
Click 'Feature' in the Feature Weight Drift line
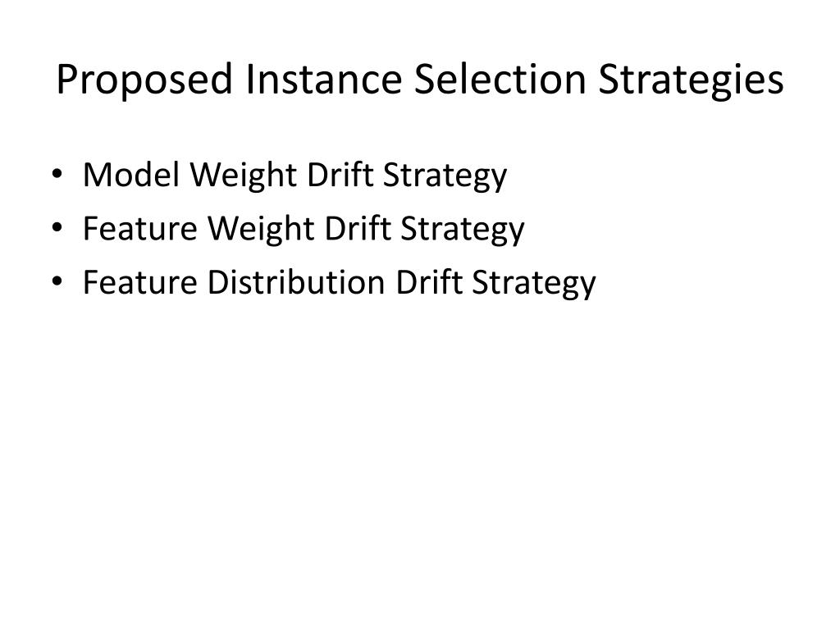click(139, 228)
